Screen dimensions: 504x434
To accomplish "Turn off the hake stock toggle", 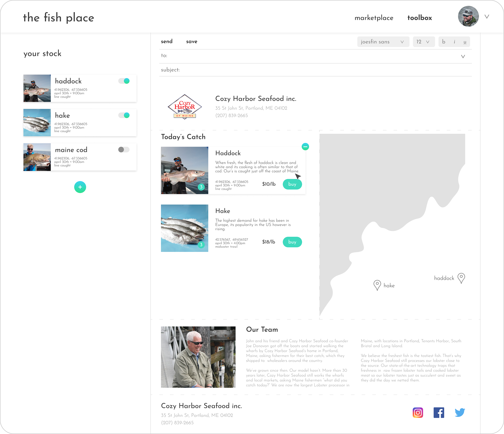I will tap(124, 115).
